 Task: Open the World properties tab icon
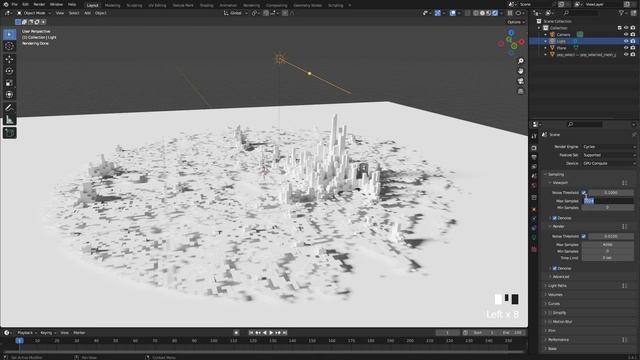(534, 185)
